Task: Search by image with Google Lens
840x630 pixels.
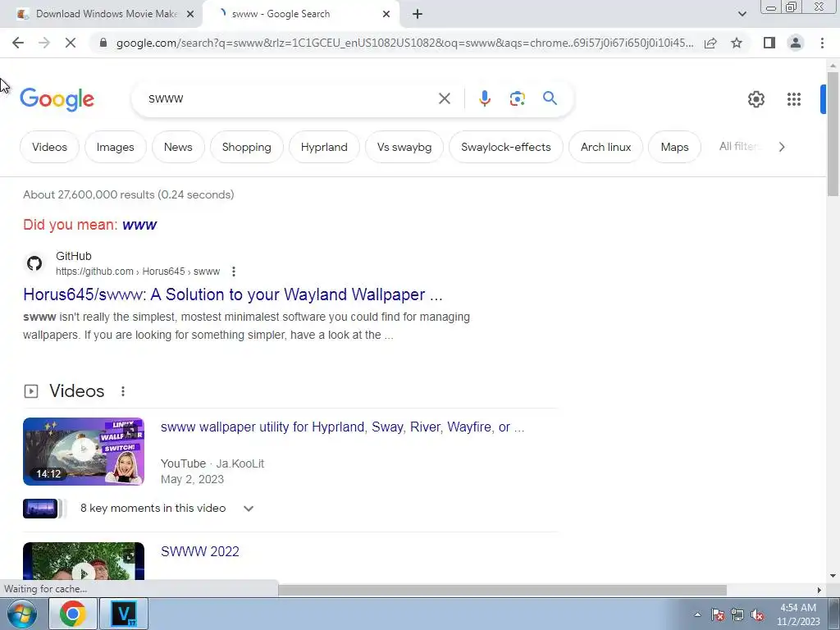Action: tap(517, 98)
